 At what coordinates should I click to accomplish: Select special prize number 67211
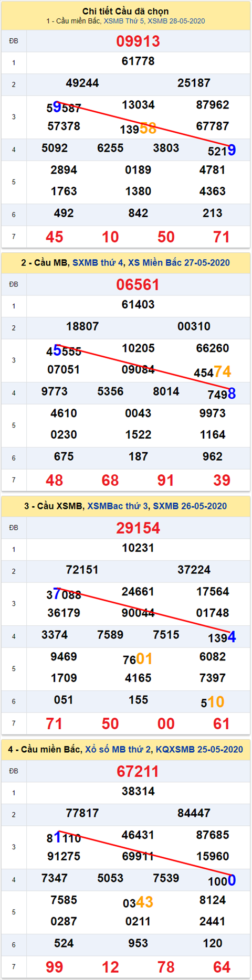[x=138, y=771]
